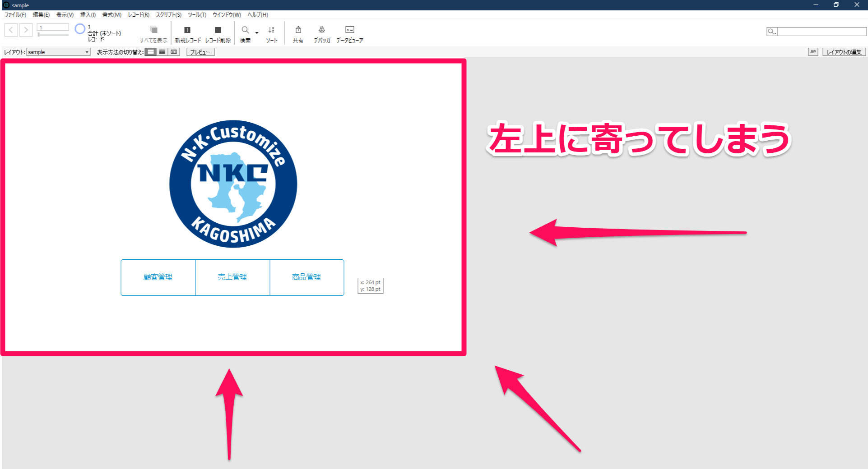Viewport: 868px width, 469px height.
Task: Click the レコード削除 (Delete Record) icon
Action: (218, 30)
